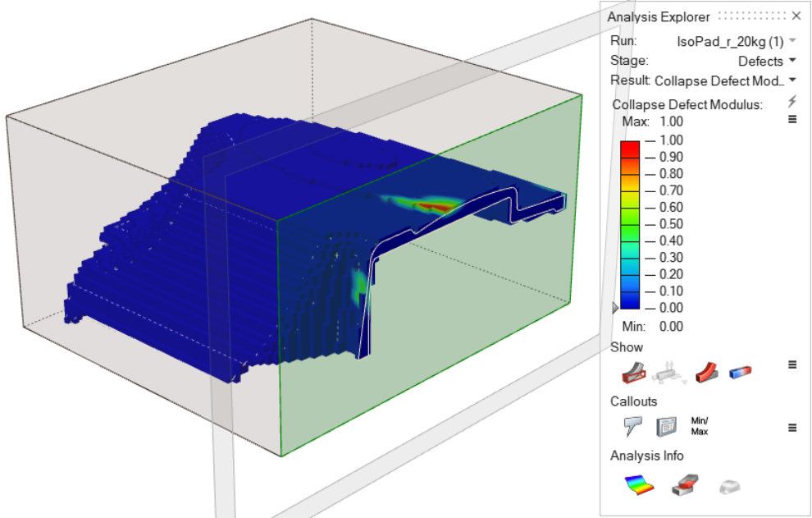Click the red band of the color legend
Screen dimensions: 812x518
630,149
